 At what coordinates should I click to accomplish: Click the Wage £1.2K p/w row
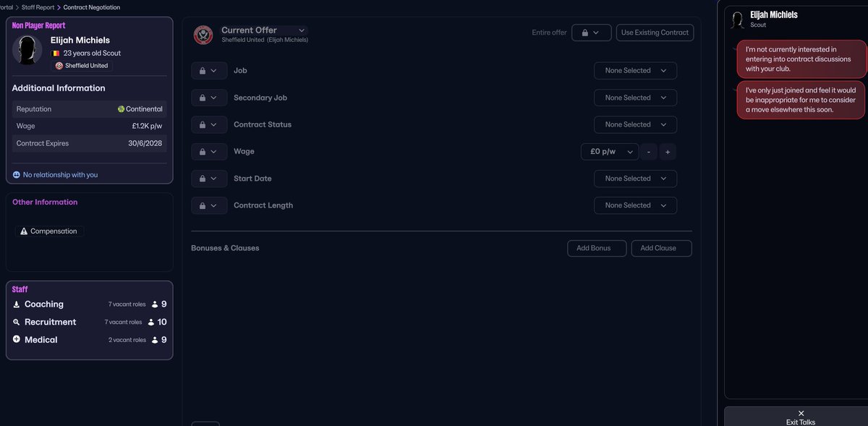point(89,126)
